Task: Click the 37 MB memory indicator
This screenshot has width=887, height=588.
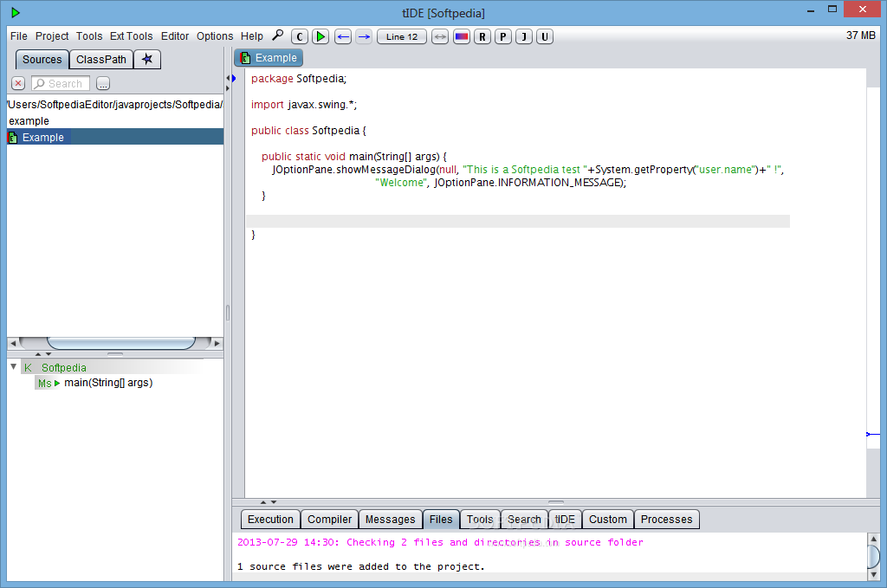Action: click(860, 36)
